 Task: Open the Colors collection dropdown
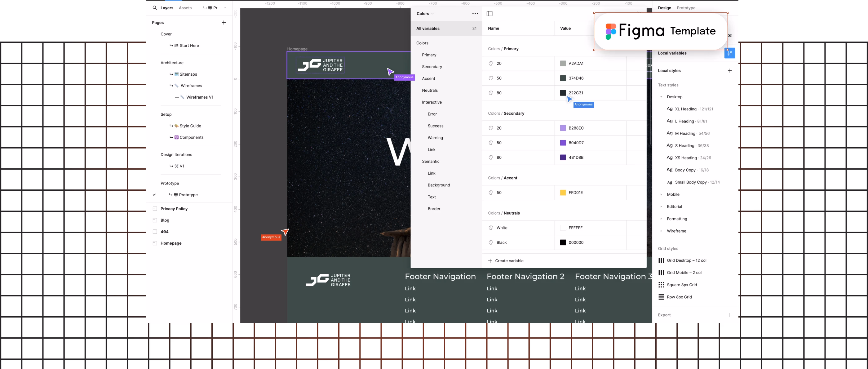click(425, 13)
